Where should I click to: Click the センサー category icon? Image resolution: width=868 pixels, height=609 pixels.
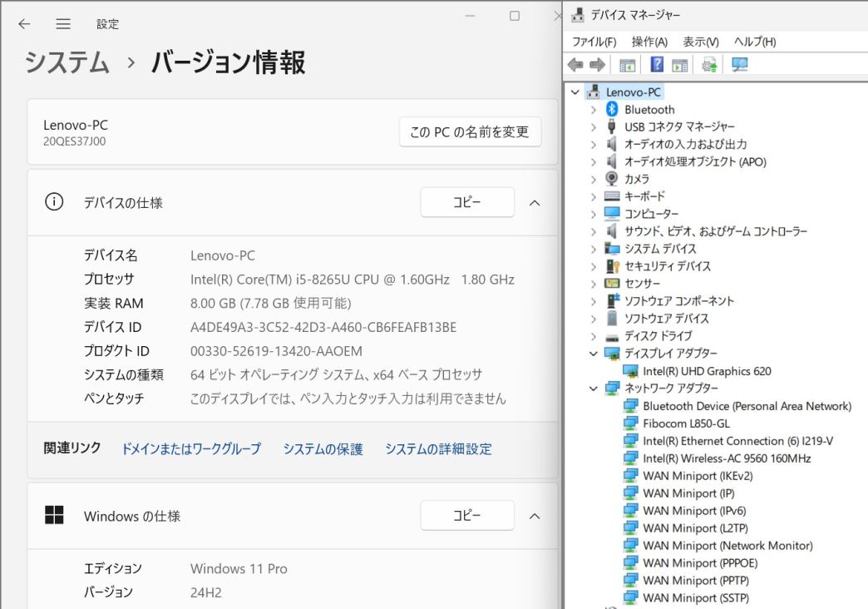pyautogui.click(x=612, y=283)
